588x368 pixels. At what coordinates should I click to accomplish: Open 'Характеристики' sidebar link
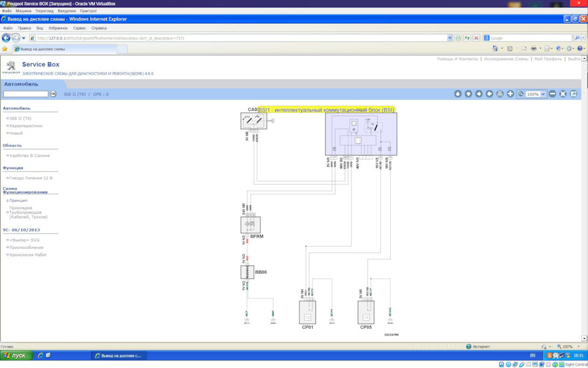(26, 126)
